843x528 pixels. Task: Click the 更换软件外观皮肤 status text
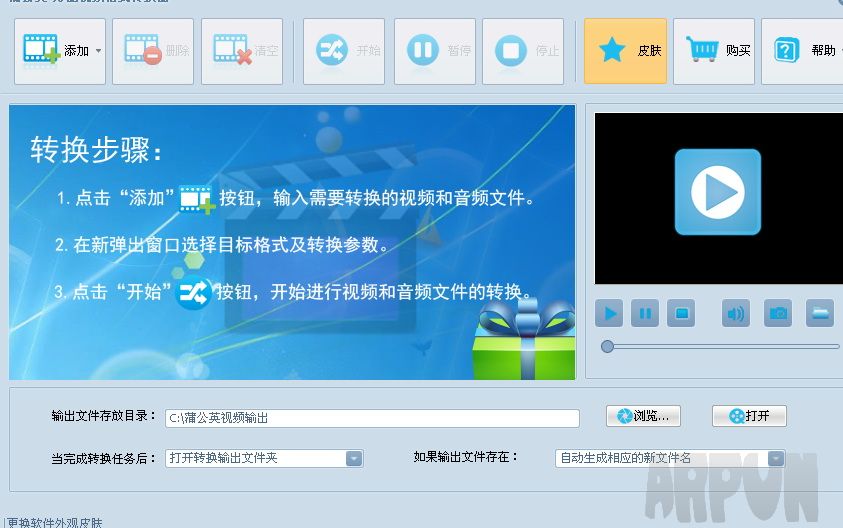tap(54, 523)
